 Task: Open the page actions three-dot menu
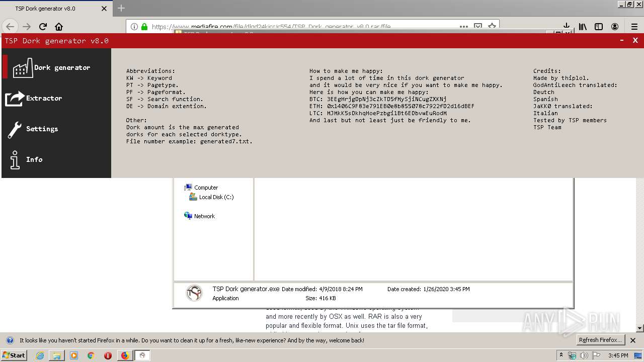[464, 26]
